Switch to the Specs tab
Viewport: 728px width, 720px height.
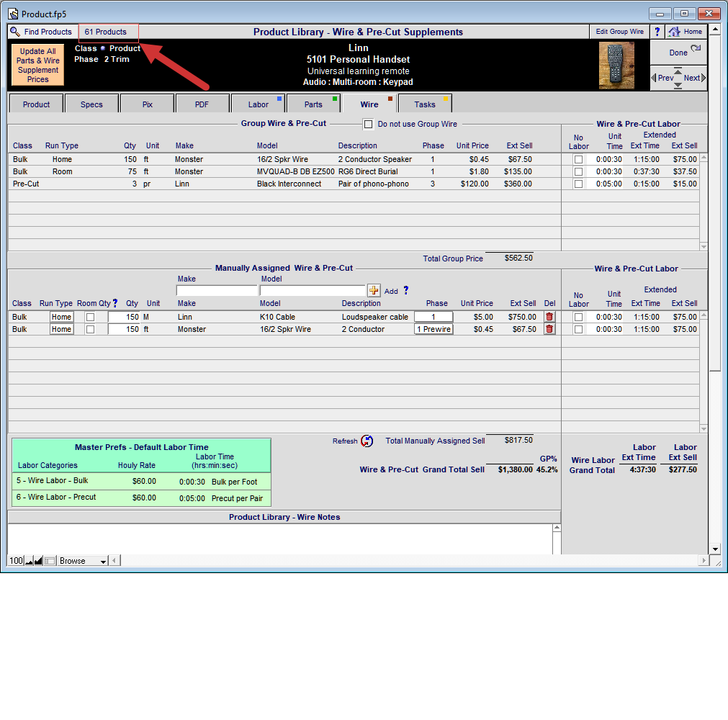point(91,104)
